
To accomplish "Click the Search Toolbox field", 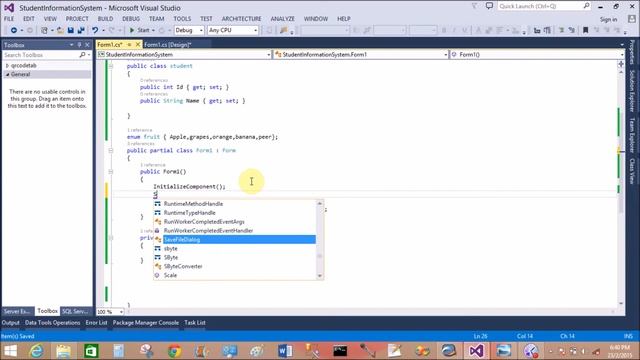I will pos(42,55).
